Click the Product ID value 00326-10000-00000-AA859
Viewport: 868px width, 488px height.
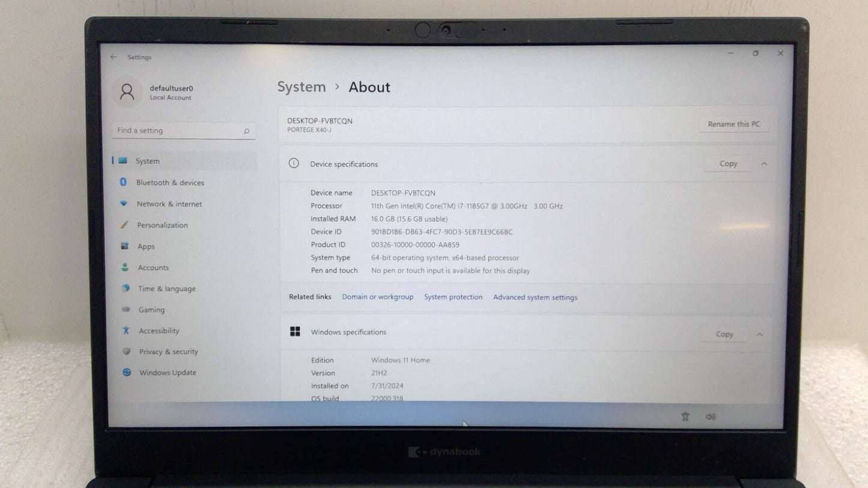415,245
